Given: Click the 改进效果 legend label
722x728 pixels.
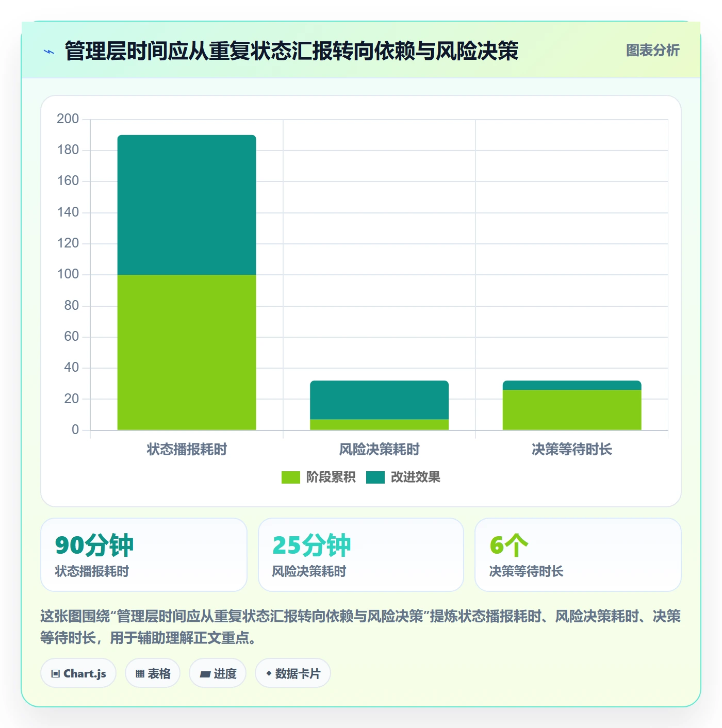Looking at the screenshot, I should 416,477.
